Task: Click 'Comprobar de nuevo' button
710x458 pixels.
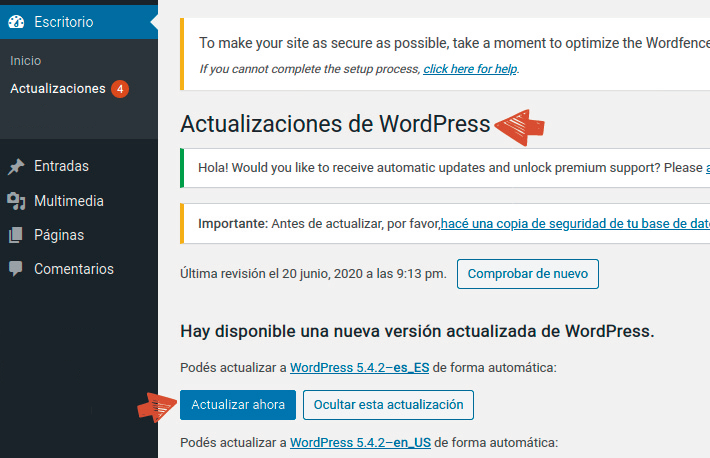Action: [x=528, y=274]
